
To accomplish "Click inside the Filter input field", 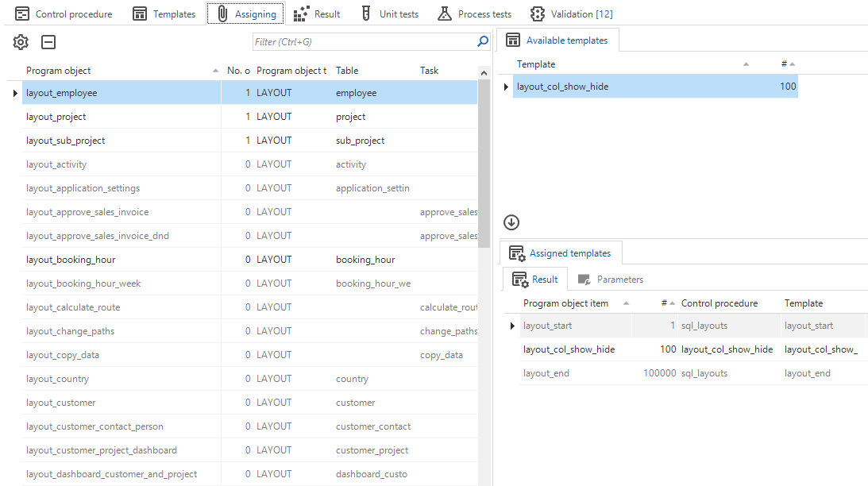I will (x=364, y=42).
